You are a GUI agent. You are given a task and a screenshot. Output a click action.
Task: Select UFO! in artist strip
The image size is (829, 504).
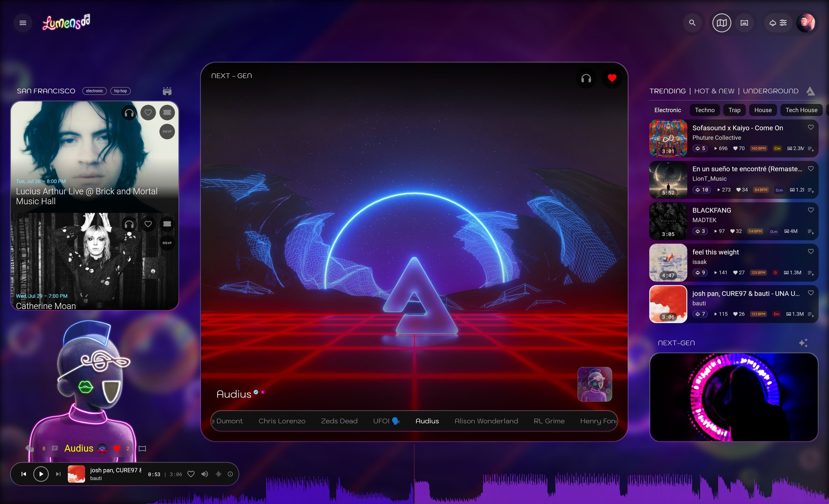(386, 421)
